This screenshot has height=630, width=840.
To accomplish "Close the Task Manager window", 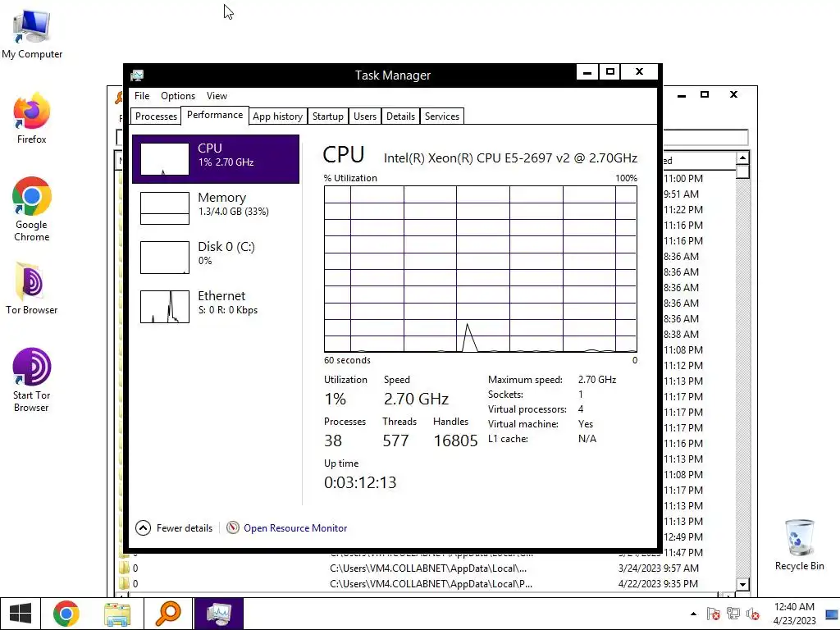I will (639, 72).
